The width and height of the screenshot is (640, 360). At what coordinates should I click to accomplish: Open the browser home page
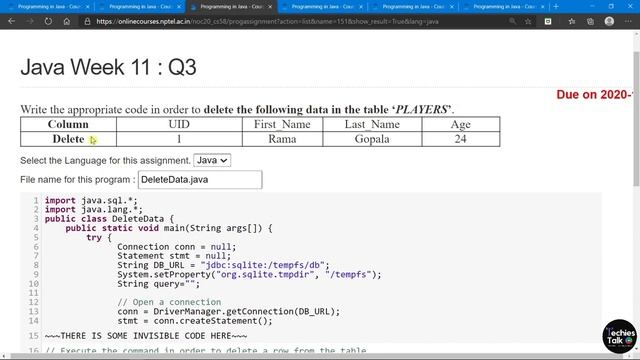[67, 21]
